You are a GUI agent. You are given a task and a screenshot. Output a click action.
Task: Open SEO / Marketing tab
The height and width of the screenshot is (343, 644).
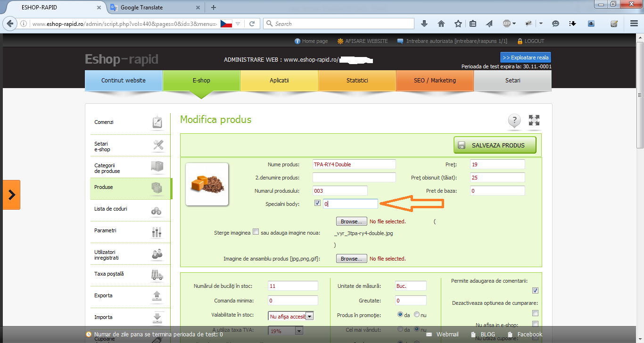pyautogui.click(x=435, y=81)
